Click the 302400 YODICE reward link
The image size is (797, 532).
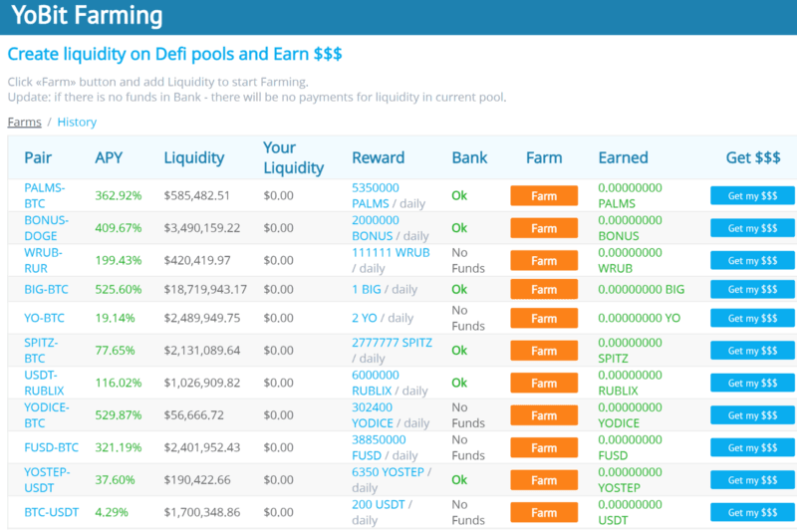coord(373,415)
